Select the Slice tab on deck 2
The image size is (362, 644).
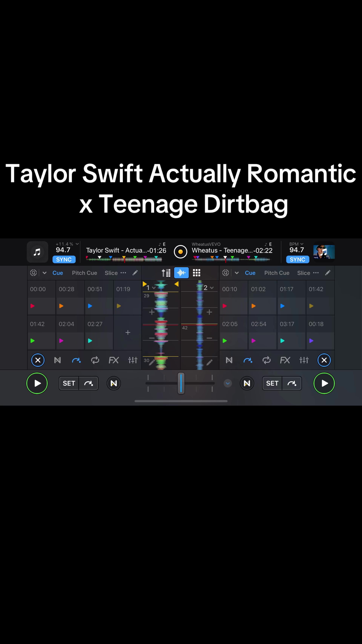coord(304,273)
